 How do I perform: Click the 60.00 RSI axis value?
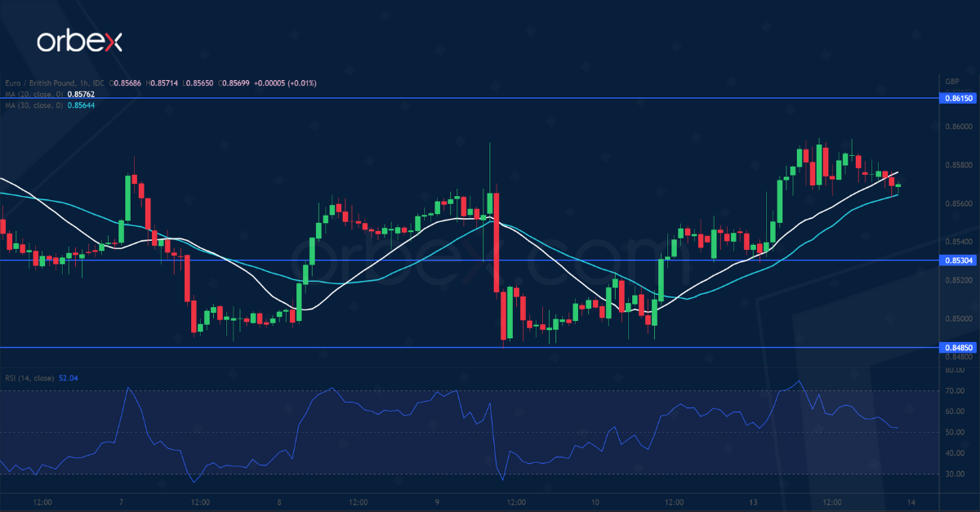pyautogui.click(x=955, y=412)
